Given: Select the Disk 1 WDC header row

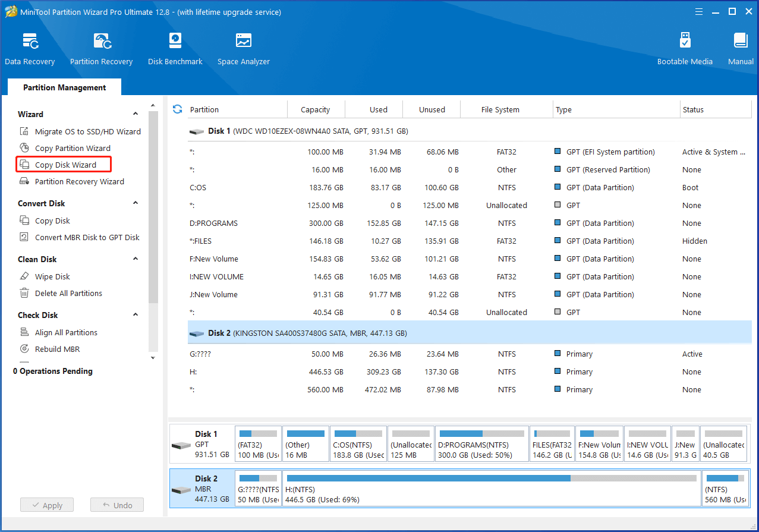Looking at the screenshot, I should click(470, 131).
